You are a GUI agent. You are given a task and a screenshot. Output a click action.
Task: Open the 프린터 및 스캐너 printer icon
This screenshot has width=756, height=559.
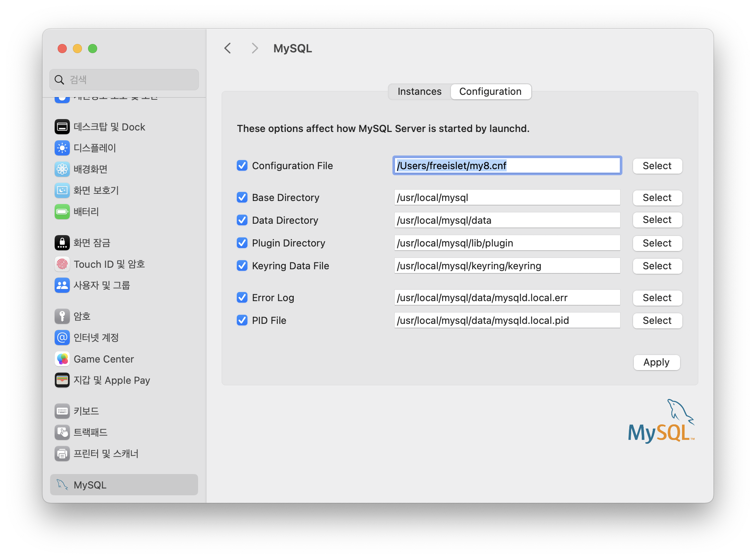(62, 454)
